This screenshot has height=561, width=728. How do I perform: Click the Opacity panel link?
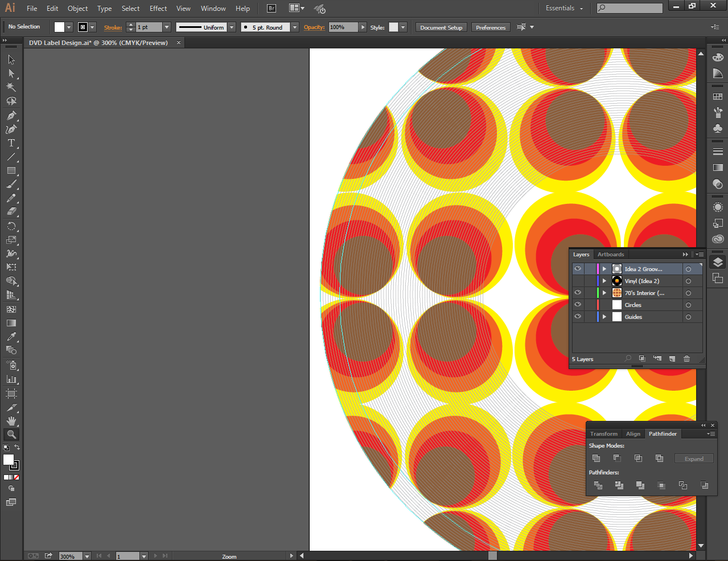[x=314, y=27]
